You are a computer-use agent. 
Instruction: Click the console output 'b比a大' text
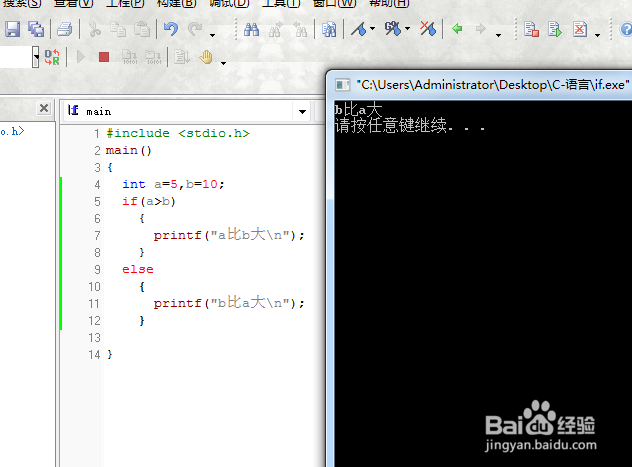click(358, 109)
